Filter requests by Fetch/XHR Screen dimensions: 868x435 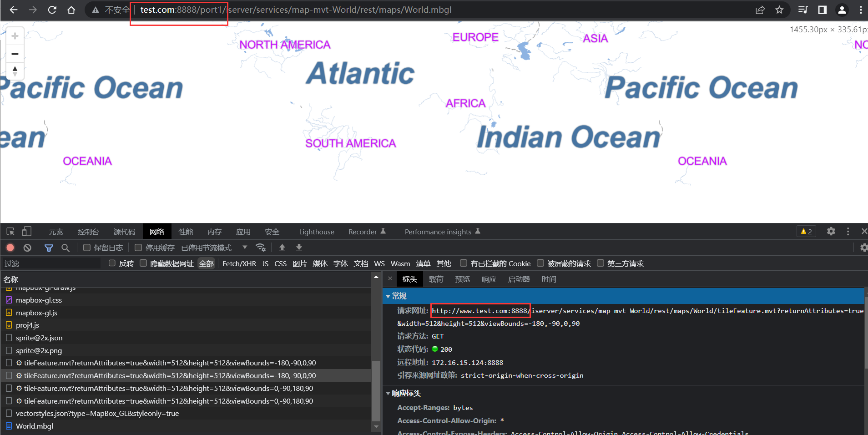[x=239, y=263]
